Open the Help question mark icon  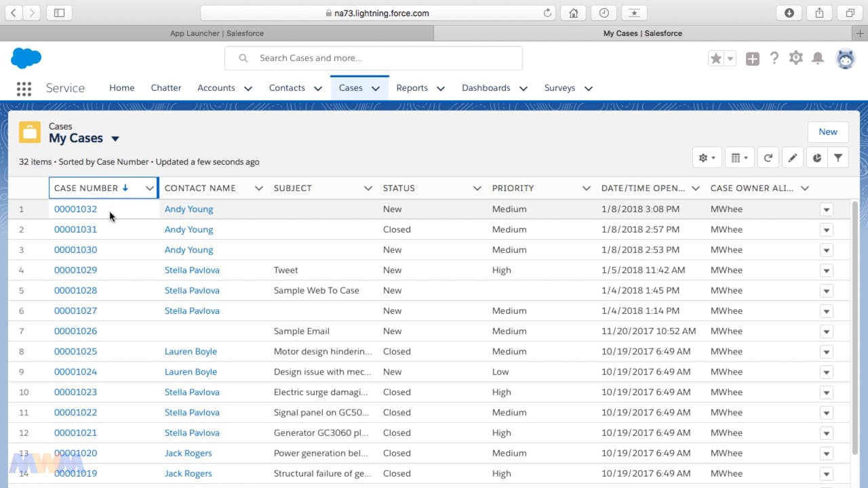(x=774, y=59)
